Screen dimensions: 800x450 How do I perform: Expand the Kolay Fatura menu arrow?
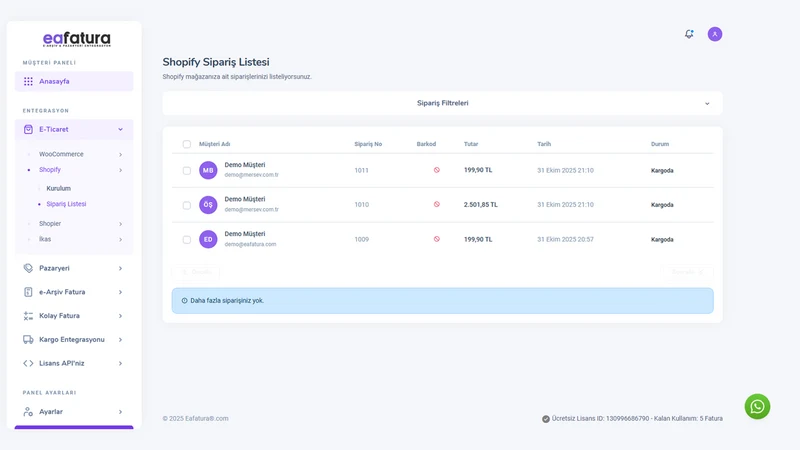(x=120, y=316)
